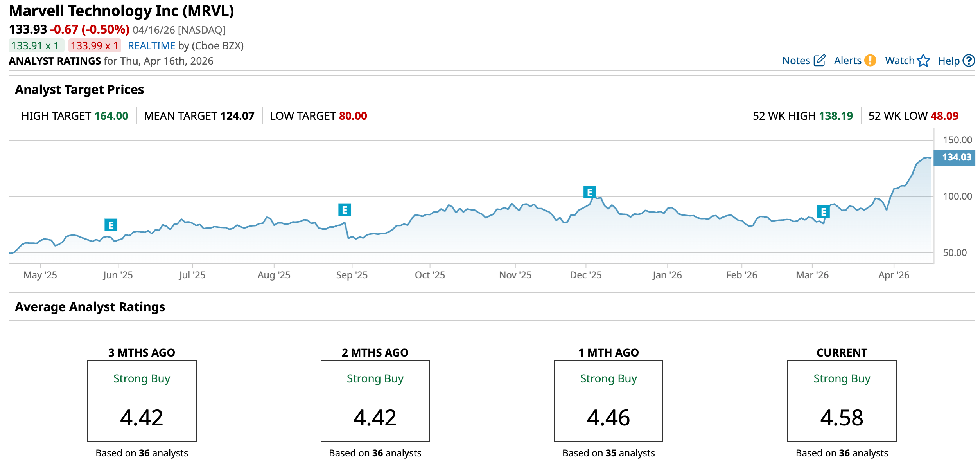Click the earnings E marker near Mar '26
This screenshot has width=980, height=465.
[x=824, y=211]
